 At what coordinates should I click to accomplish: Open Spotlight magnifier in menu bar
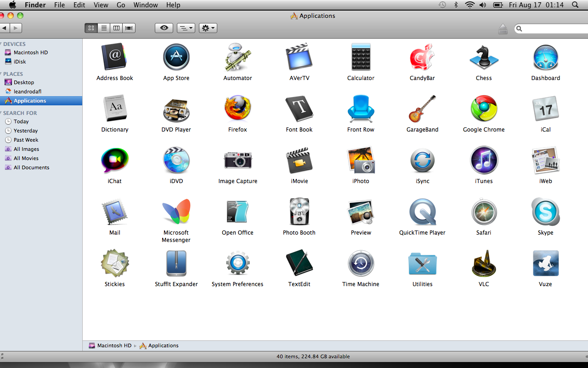pos(575,5)
